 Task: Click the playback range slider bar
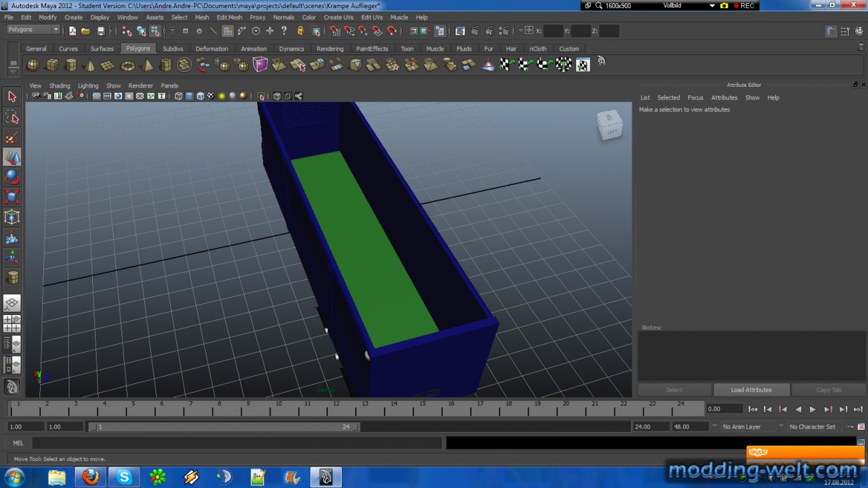224,427
